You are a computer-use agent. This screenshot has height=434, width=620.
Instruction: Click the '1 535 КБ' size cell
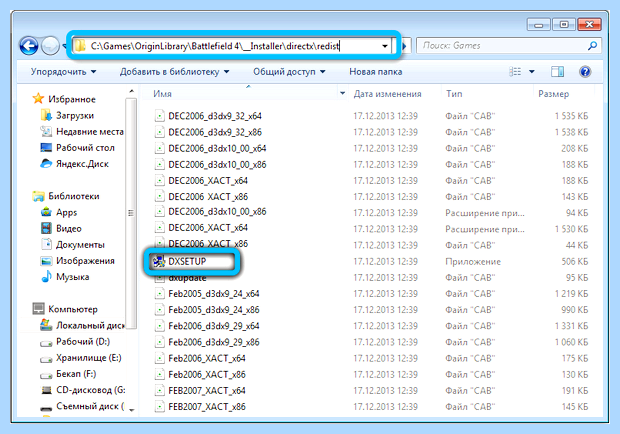[x=571, y=116]
